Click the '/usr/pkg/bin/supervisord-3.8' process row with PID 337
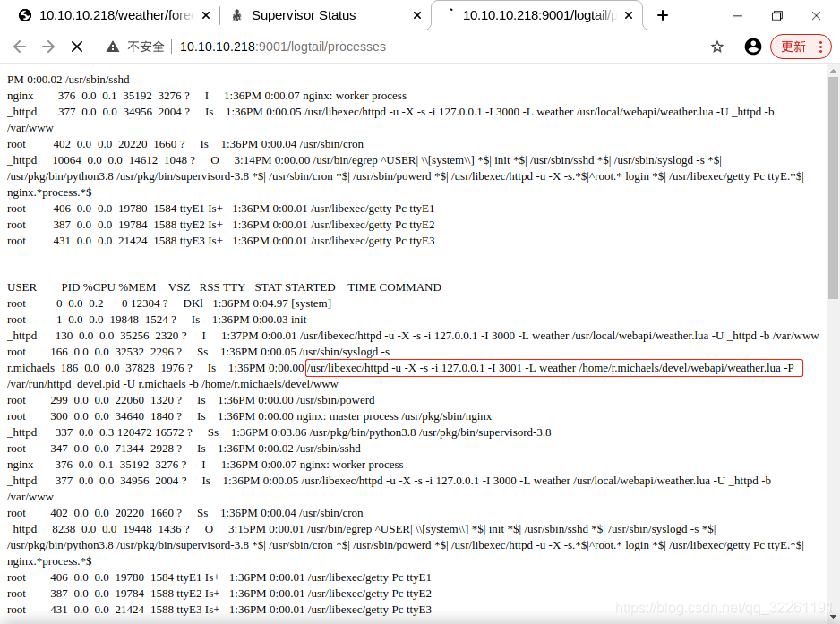The image size is (840, 624). (x=279, y=432)
